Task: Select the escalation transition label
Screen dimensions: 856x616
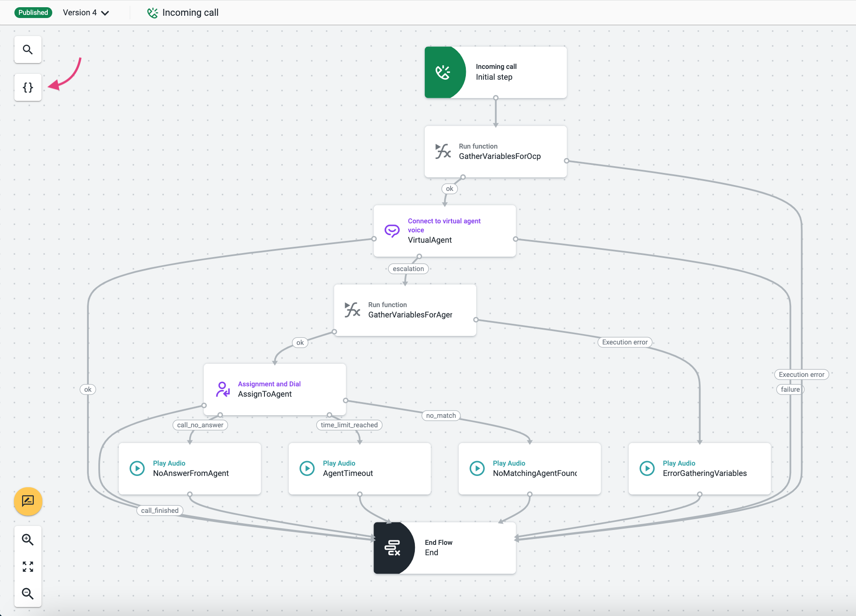Action: pos(408,269)
